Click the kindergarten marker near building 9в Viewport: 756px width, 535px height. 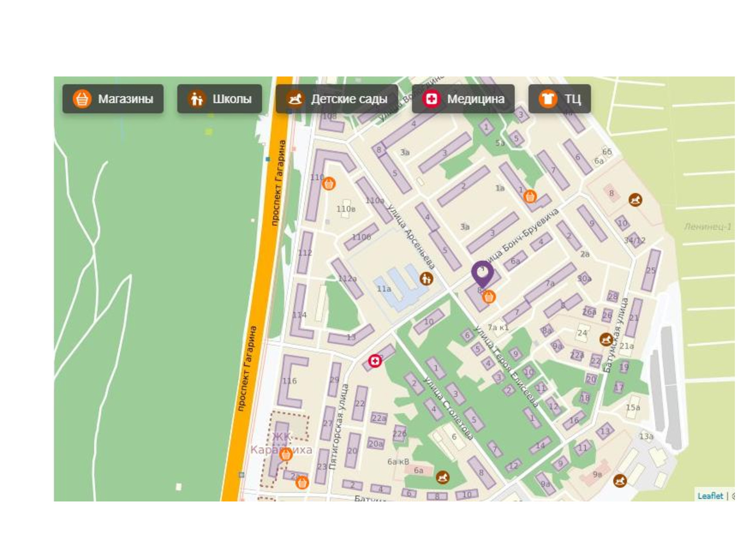click(x=620, y=480)
